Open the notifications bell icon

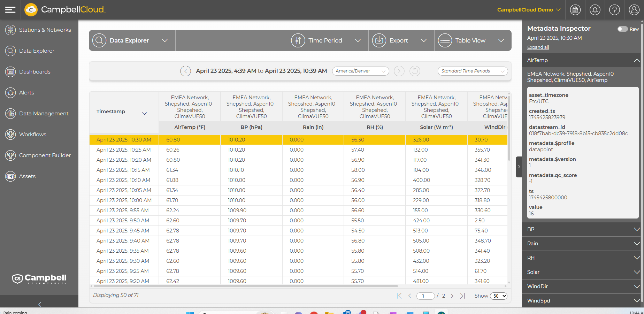595,10
